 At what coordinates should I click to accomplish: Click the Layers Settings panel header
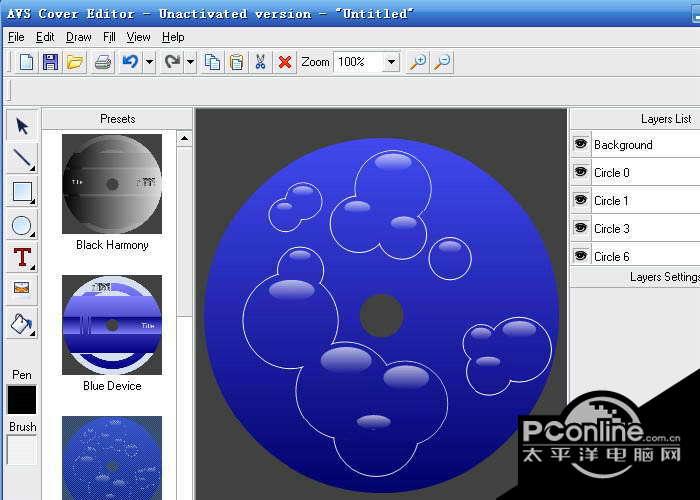(635, 277)
